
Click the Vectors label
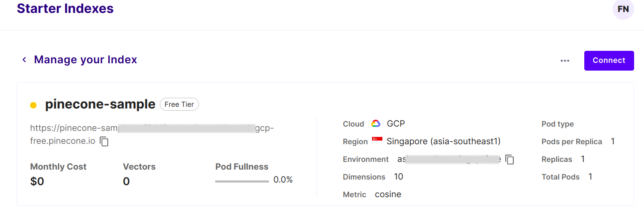139,167
